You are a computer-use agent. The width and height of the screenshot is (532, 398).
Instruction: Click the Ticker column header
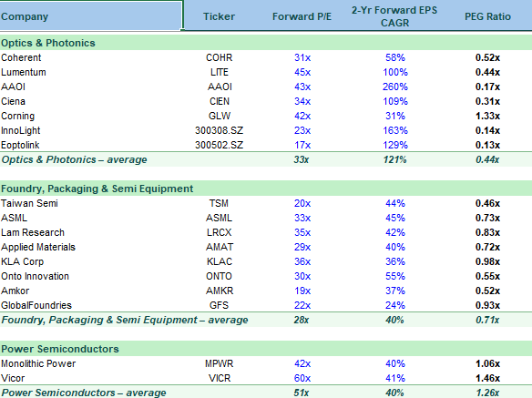click(219, 16)
